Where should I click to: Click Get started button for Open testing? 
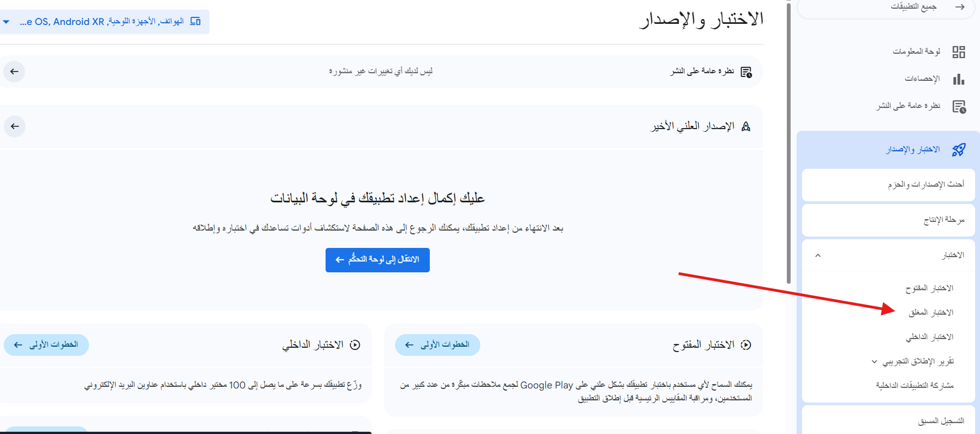pyautogui.click(x=437, y=345)
